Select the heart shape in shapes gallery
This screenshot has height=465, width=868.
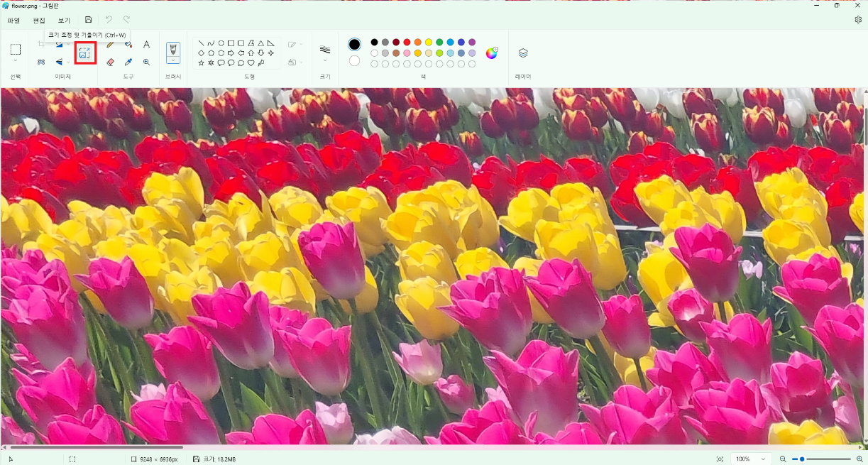251,63
